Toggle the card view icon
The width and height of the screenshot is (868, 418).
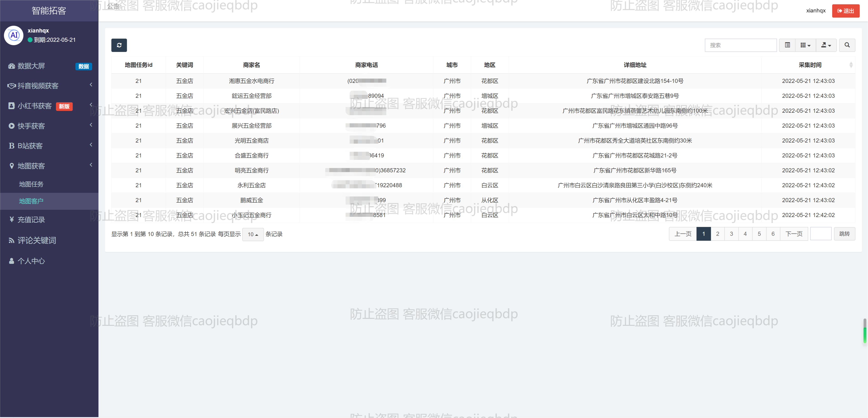[x=787, y=45]
